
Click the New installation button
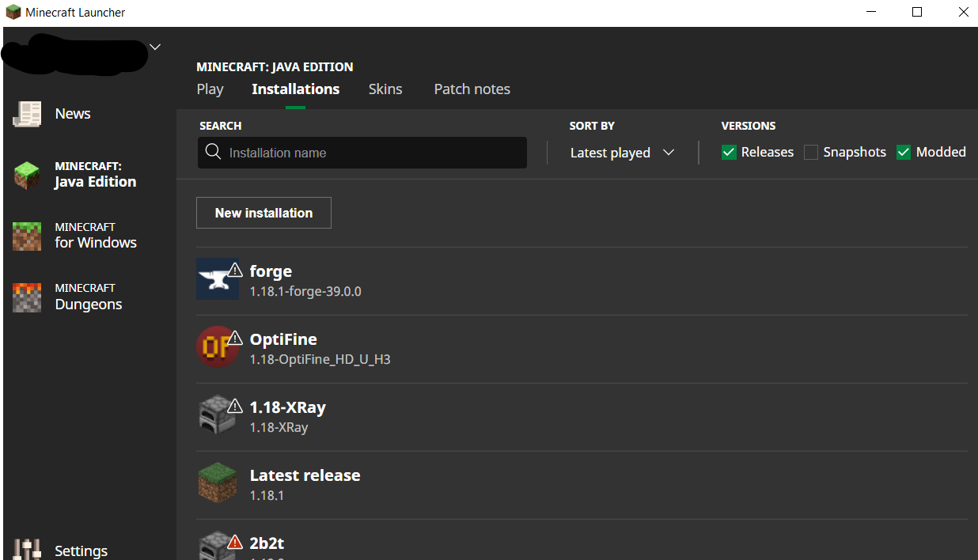(x=263, y=213)
